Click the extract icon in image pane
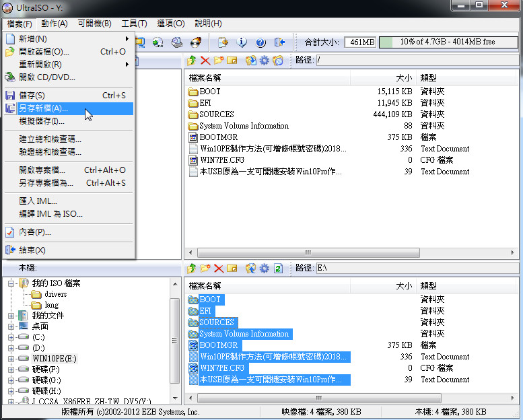The width and height of the screenshot is (523, 420). pyautogui.click(x=251, y=61)
